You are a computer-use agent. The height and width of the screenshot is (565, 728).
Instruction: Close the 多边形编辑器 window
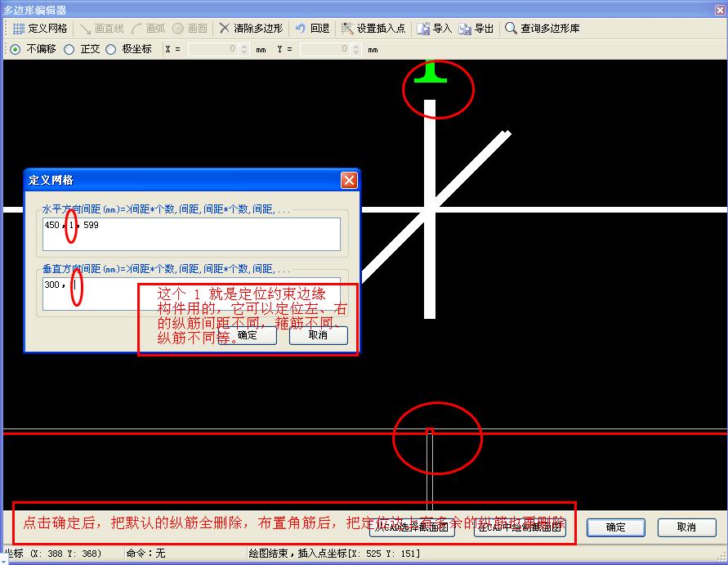720,11
